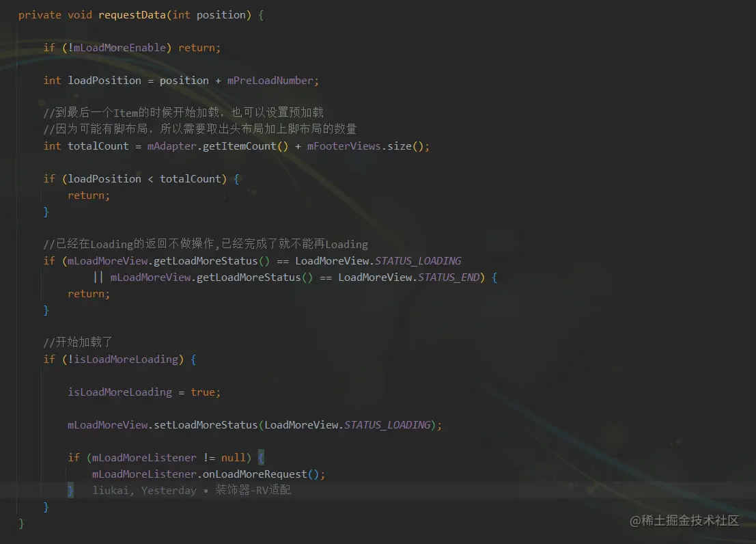Click the !isLoadMoreLoading condition
The width and height of the screenshot is (756, 544).
click(123, 359)
